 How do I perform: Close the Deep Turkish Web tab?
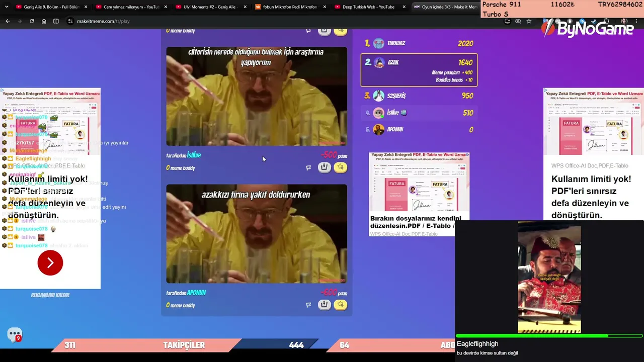click(x=404, y=7)
